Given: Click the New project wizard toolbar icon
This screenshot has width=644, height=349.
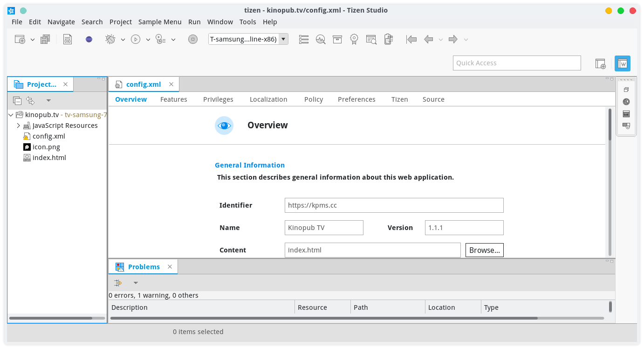Looking at the screenshot, I should coord(20,40).
